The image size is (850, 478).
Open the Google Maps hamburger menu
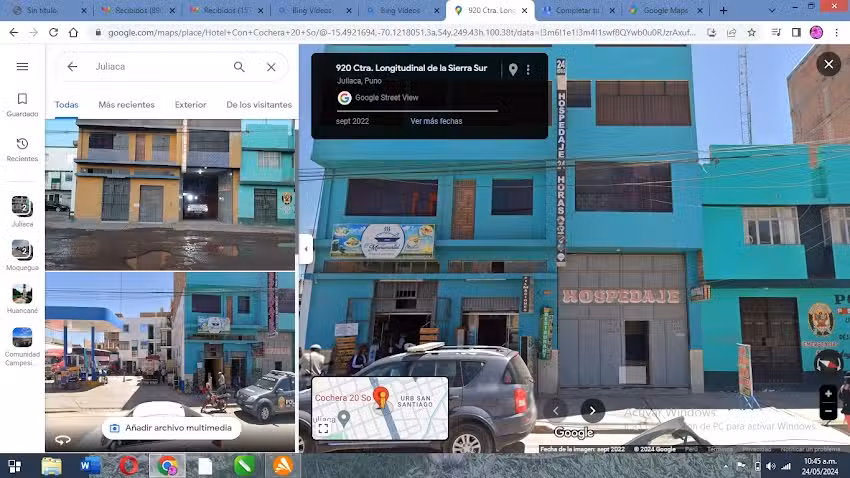tap(22, 67)
